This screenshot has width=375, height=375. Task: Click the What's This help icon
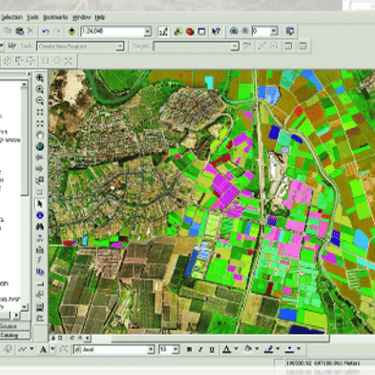(x=216, y=32)
